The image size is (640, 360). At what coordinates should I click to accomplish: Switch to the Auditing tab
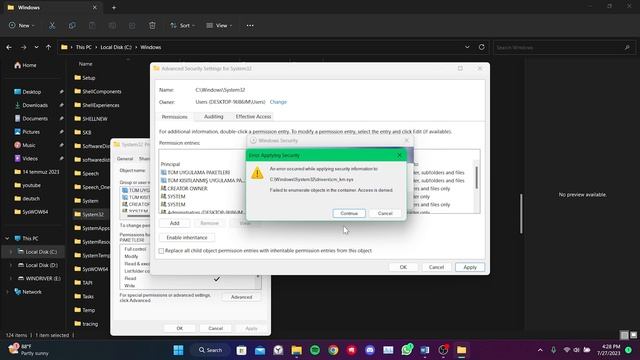pyautogui.click(x=213, y=117)
